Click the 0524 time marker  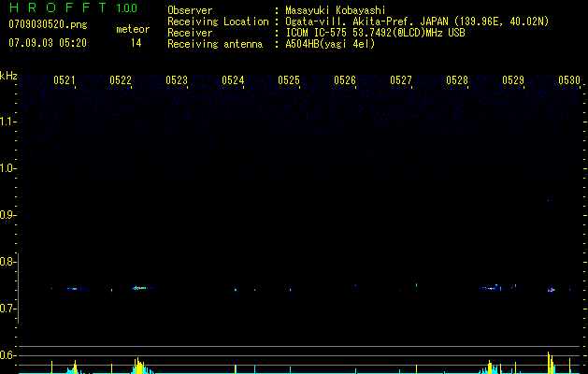[233, 80]
